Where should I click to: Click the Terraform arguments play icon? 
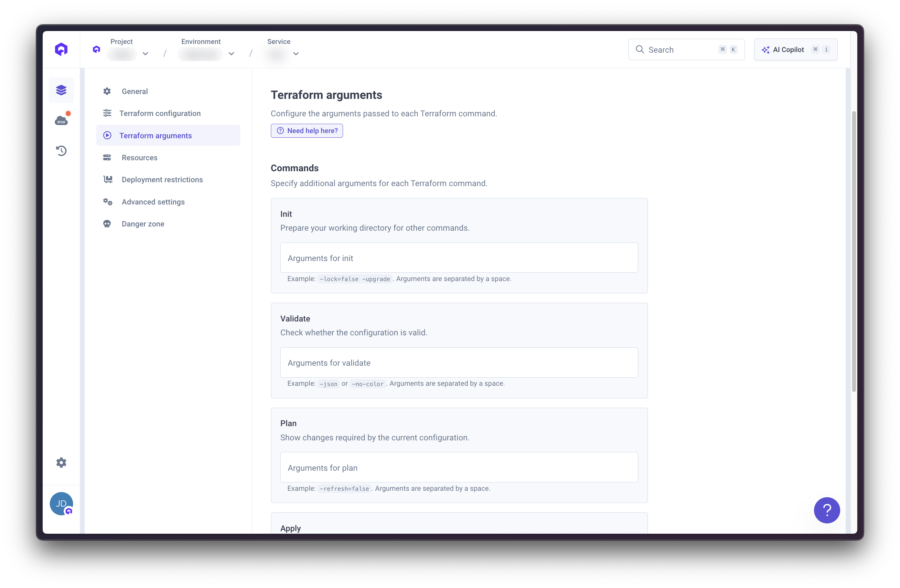pos(107,135)
